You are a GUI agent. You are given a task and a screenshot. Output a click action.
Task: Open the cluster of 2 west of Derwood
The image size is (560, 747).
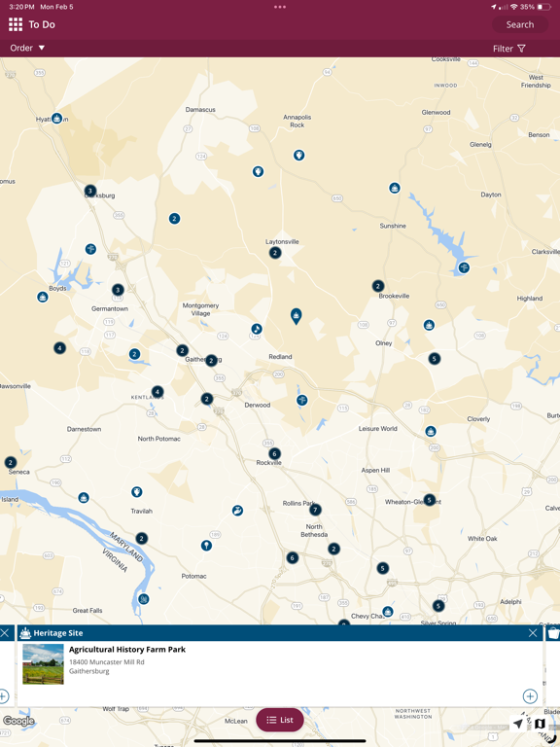(x=207, y=399)
